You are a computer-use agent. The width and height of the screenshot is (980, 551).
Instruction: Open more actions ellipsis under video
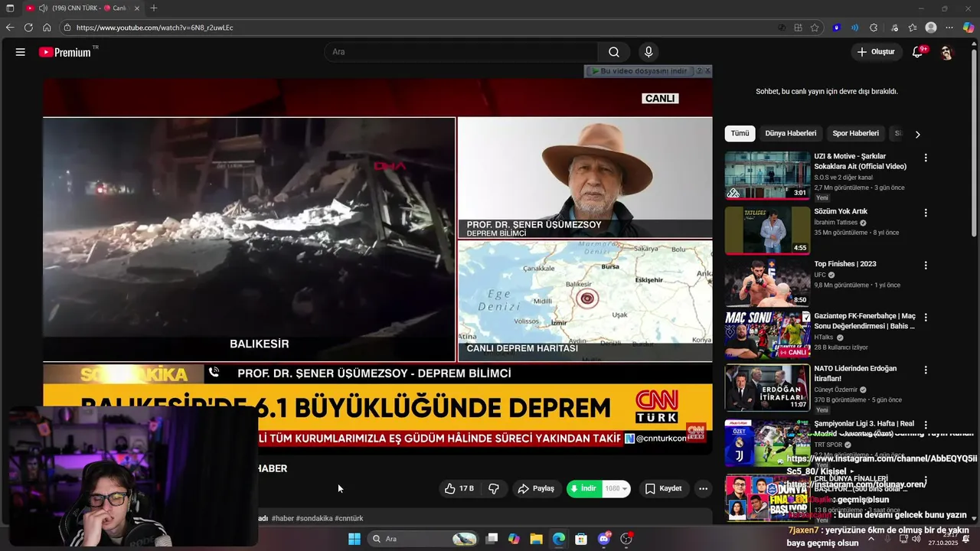pos(703,488)
